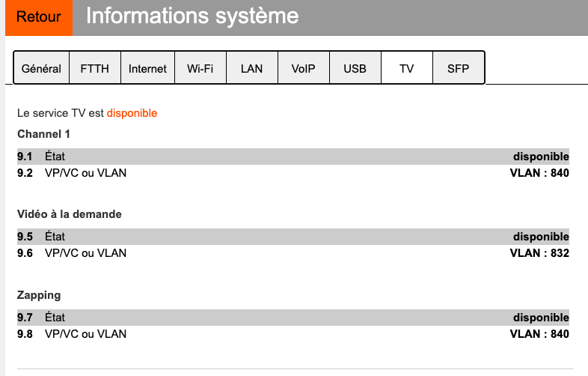Click the orange Retour button
This screenshot has height=376, width=588.
pos(38,17)
